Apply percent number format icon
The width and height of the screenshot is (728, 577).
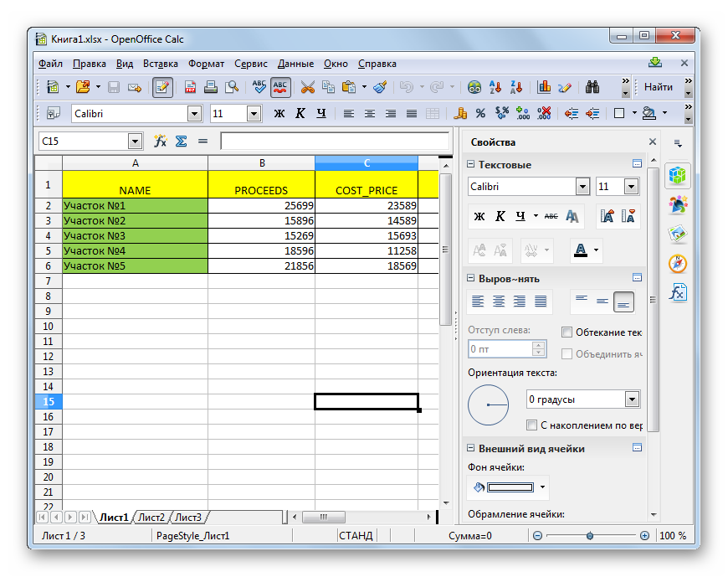pyautogui.click(x=480, y=113)
